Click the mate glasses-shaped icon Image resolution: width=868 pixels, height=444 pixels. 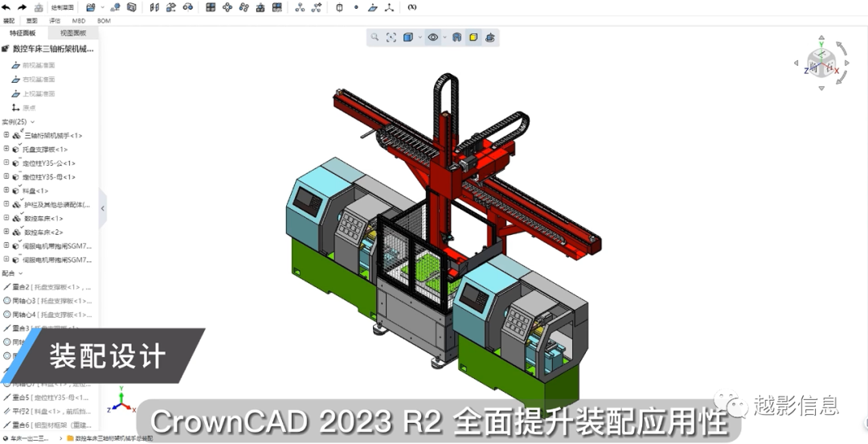coord(187,7)
